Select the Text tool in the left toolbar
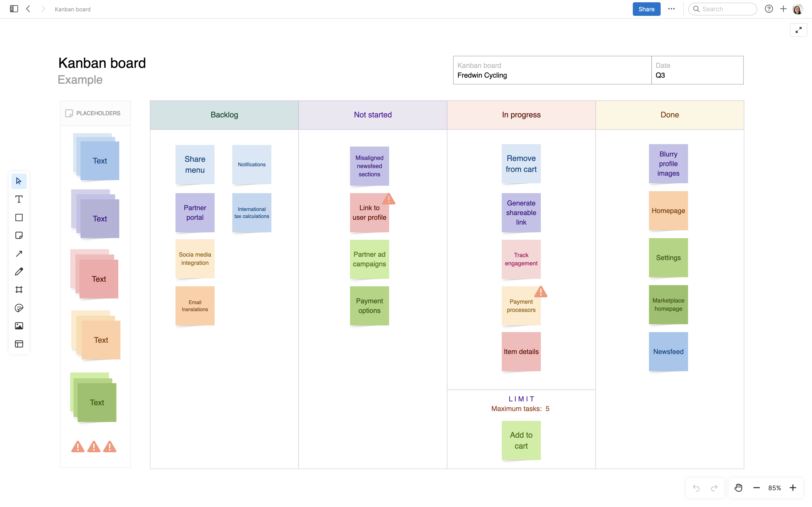 (19, 199)
